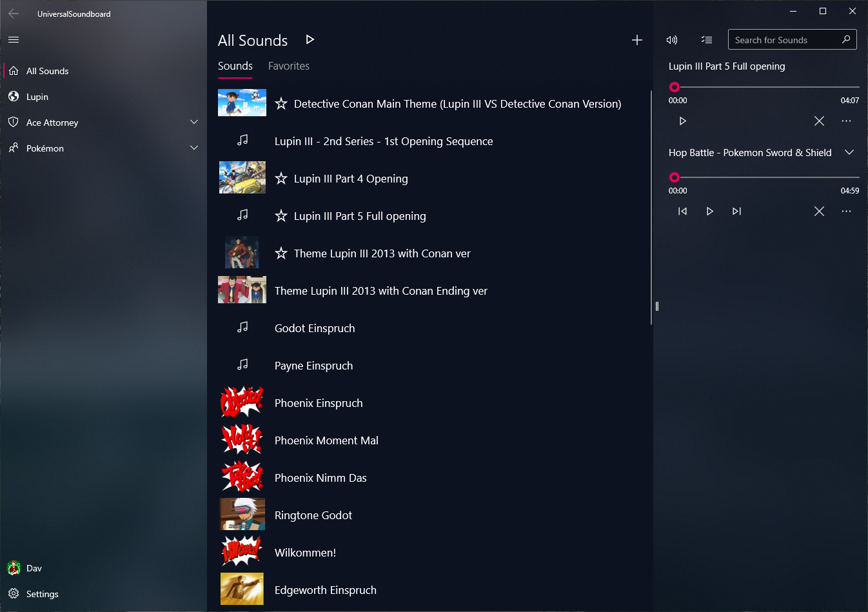
Task: Select the Sounds tab
Action: tap(235, 66)
